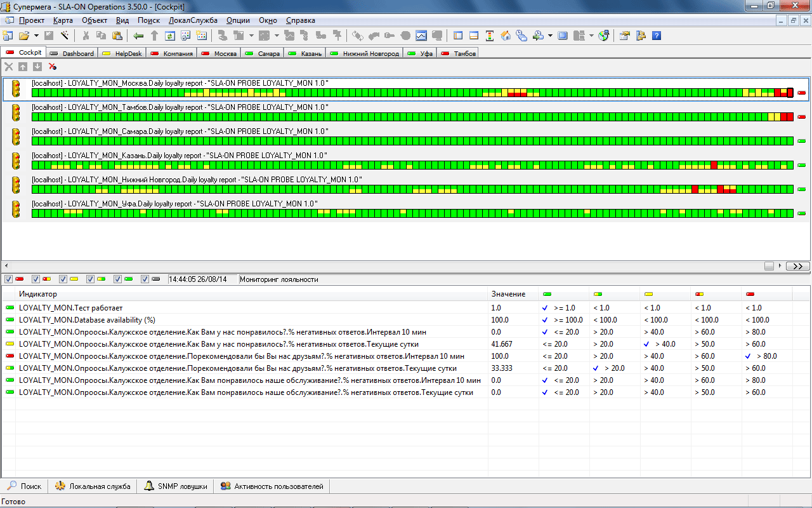Expand the dropdown arrow beside the clock-arrow icon
The image size is (812, 508).
(549, 36)
